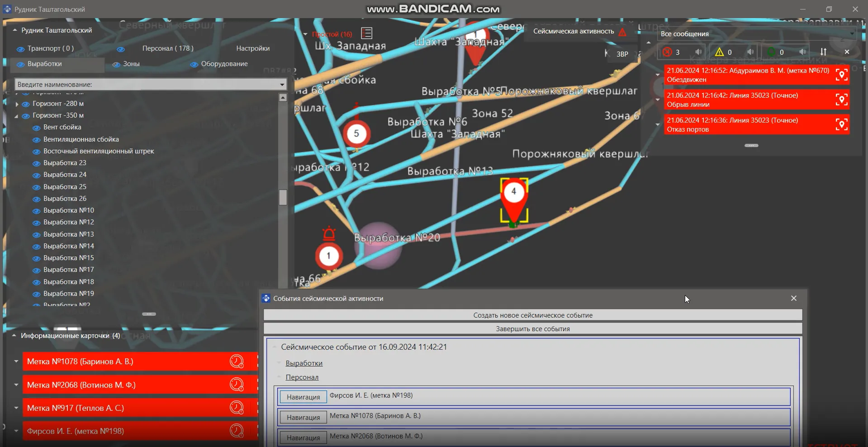Toggle visibility of Выработка 23

(x=37, y=163)
